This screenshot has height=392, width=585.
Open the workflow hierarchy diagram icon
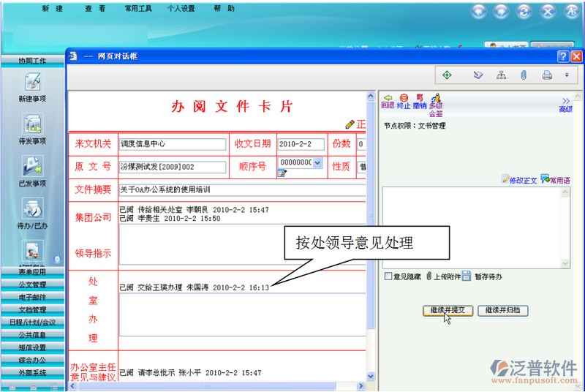(x=501, y=75)
